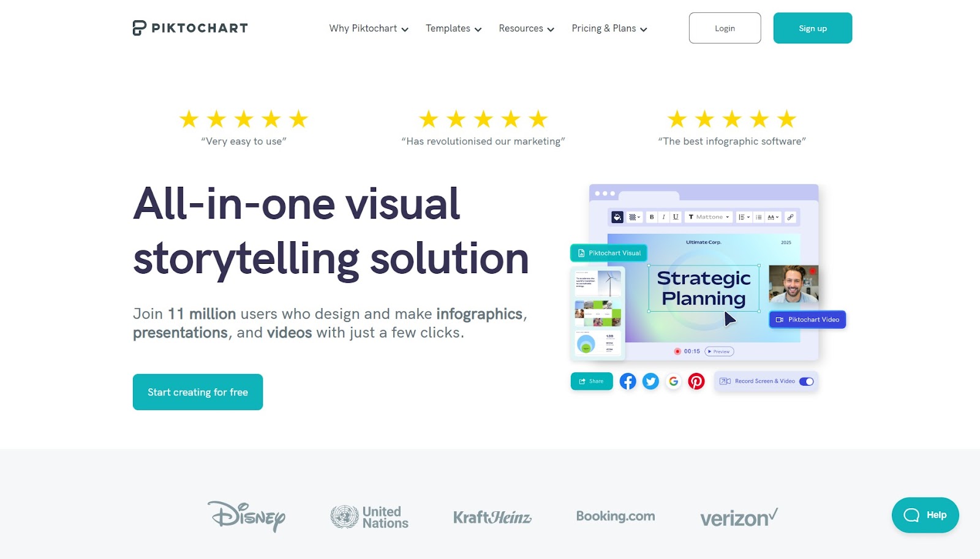Click the Preview playback button
980x559 pixels.
pyautogui.click(x=719, y=351)
